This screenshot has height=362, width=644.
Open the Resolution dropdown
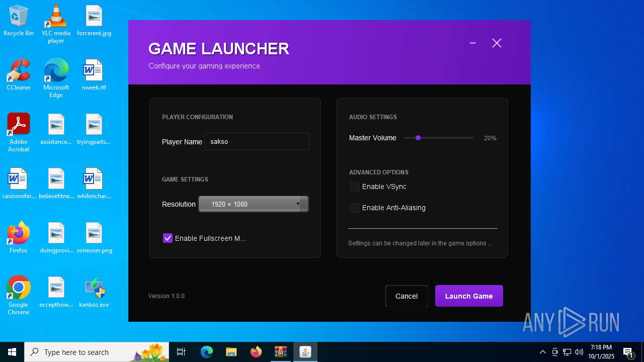pyautogui.click(x=253, y=204)
